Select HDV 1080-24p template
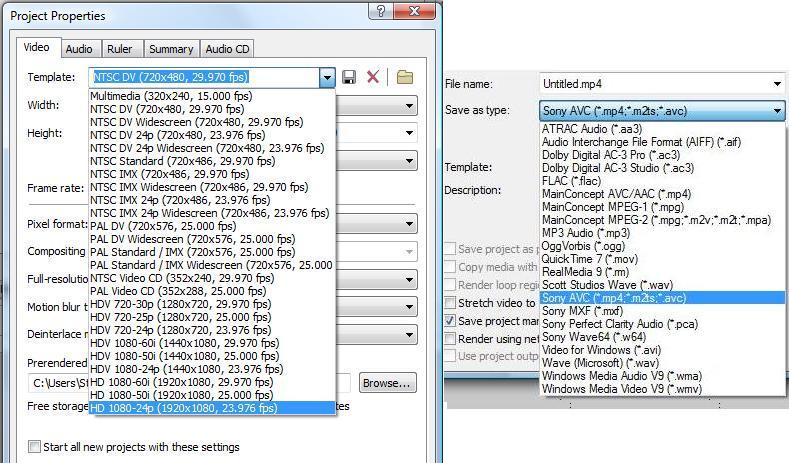 [x=212, y=369]
